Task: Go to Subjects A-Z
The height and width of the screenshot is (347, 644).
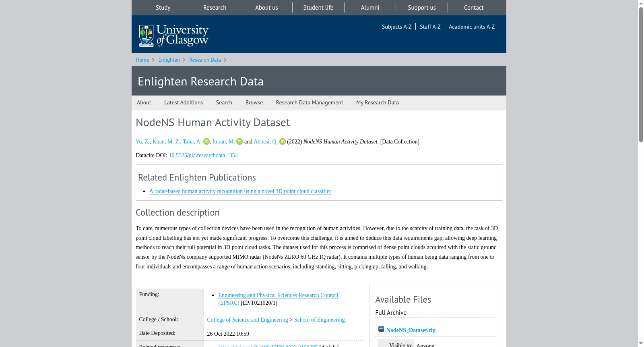Action: [396, 27]
